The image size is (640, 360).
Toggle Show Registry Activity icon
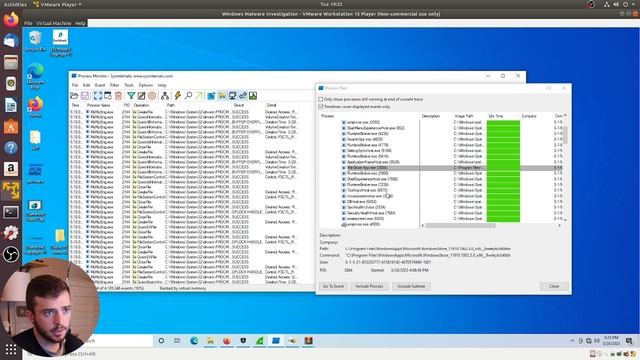(211, 96)
